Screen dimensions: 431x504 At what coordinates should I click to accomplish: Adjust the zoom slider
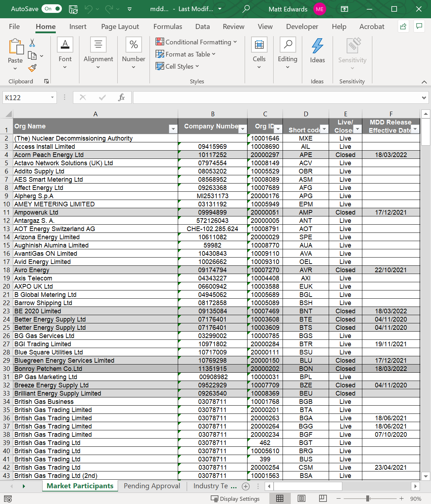pyautogui.click(x=368, y=498)
